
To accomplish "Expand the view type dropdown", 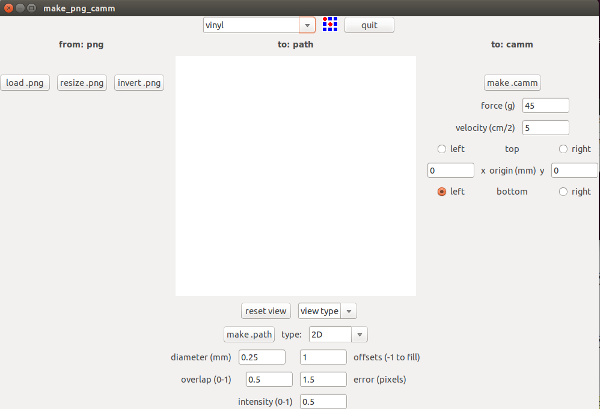I will (x=349, y=311).
